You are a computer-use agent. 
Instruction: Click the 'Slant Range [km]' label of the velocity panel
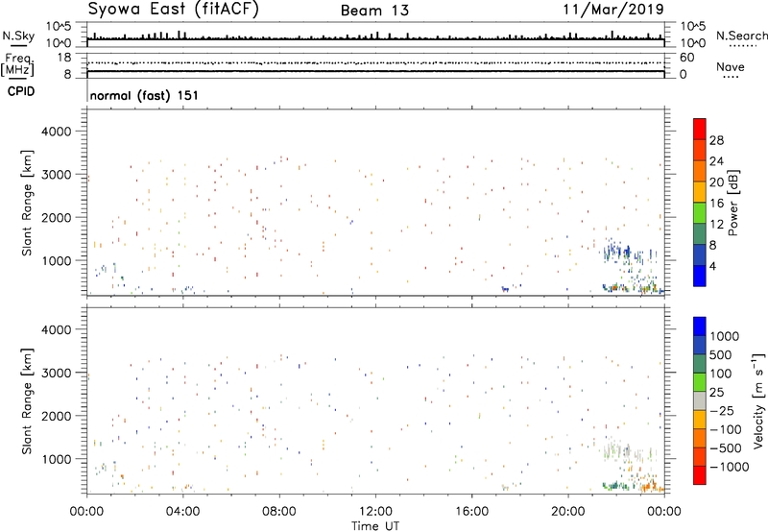pyautogui.click(x=27, y=400)
